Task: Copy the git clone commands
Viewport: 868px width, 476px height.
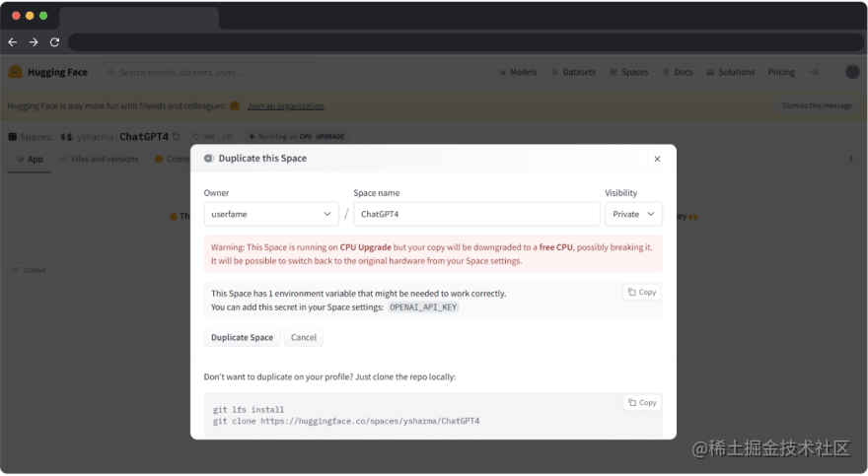Action: [642, 402]
